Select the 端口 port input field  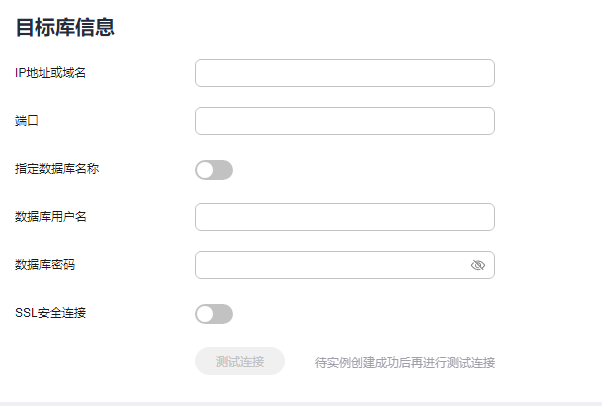coord(345,121)
